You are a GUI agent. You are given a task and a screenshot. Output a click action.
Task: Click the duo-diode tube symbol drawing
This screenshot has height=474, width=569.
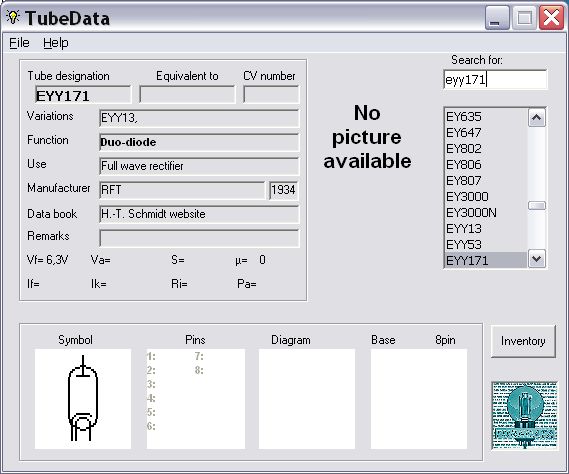[83, 399]
